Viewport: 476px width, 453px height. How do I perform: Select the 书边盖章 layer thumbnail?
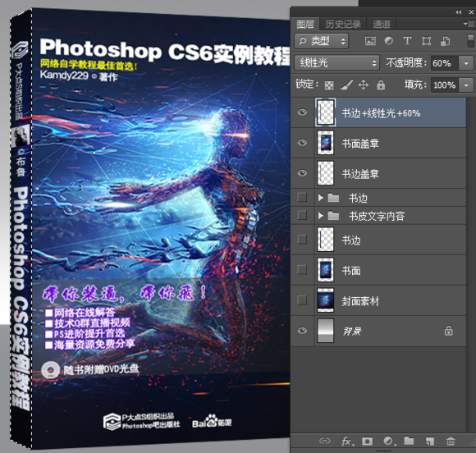pos(326,173)
